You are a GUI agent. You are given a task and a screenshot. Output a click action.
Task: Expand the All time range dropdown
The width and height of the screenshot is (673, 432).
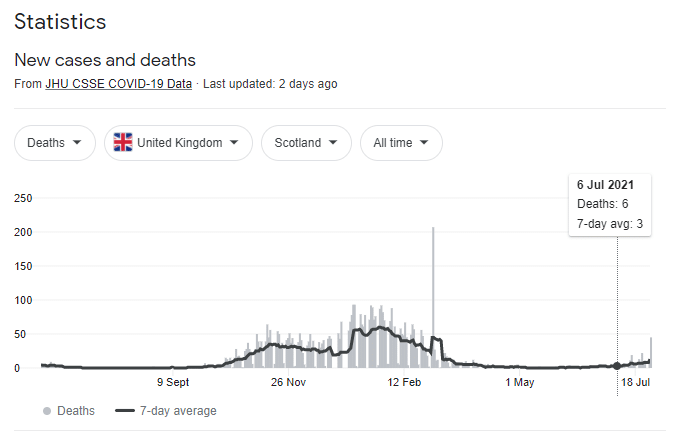pyautogui.click(x=401, y=143)
